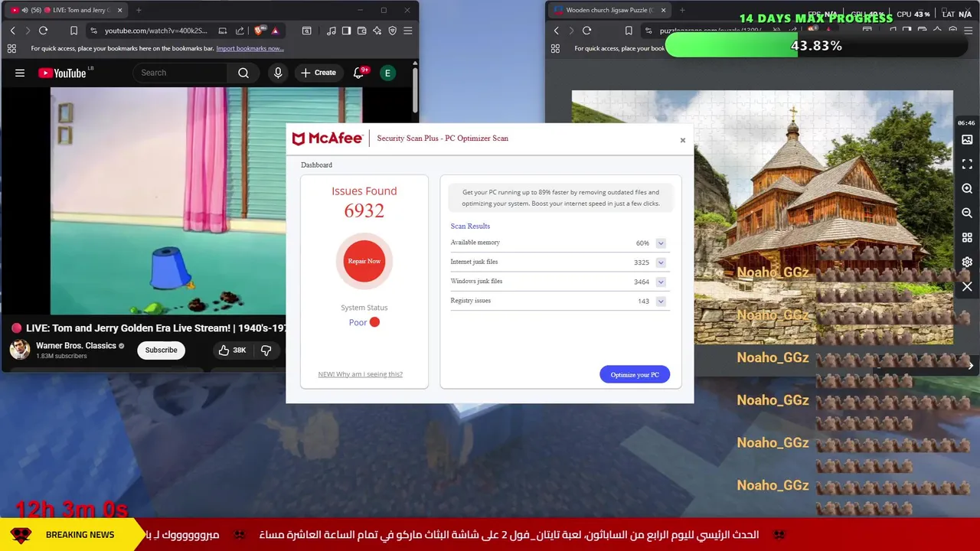Zoom out on the jigsaw puzzle
Screen dimensions: 980x551
(967, 214)
